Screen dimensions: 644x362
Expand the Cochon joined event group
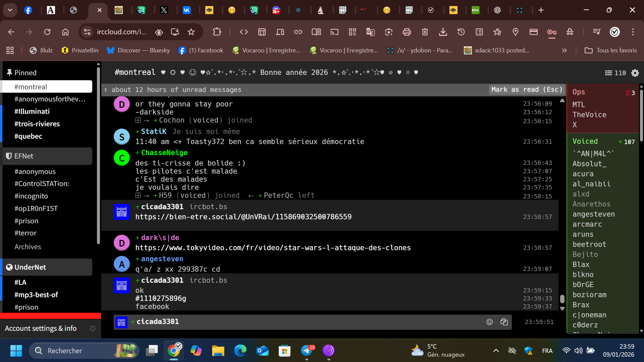pos(138,120)
